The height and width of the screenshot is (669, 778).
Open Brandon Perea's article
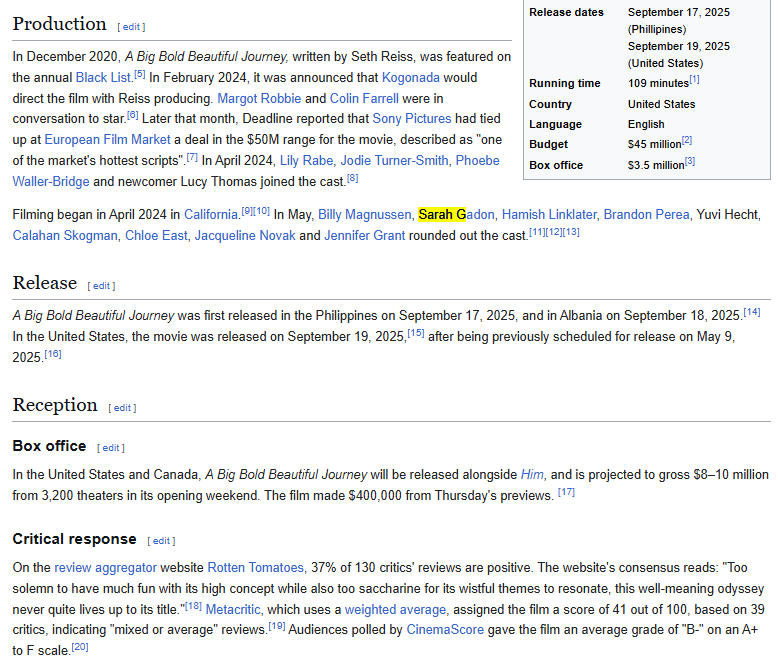(x=646, y=214)
